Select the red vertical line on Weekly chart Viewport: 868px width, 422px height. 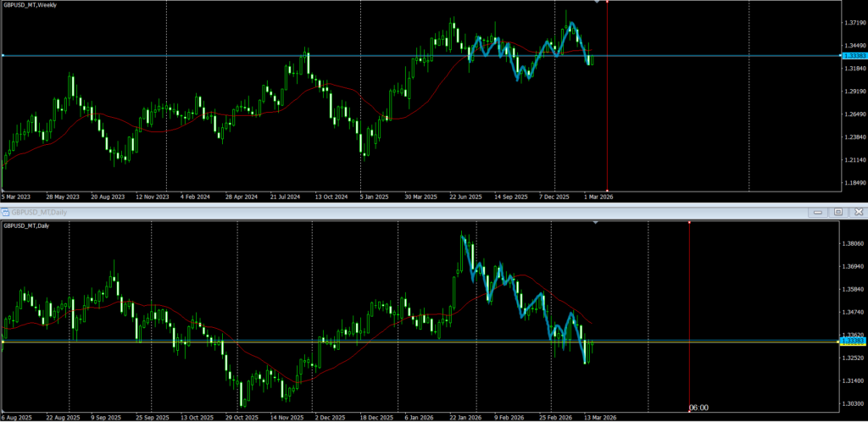pos(607,127)
